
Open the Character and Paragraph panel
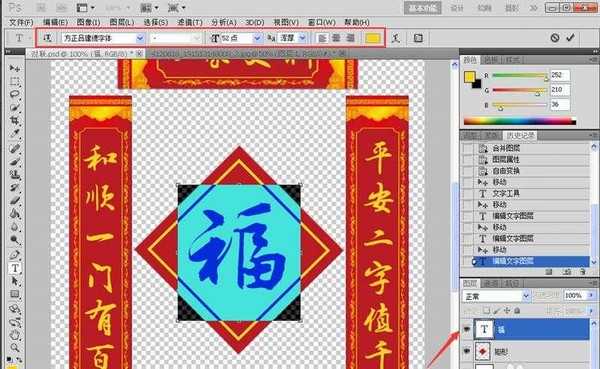(418, 38)
